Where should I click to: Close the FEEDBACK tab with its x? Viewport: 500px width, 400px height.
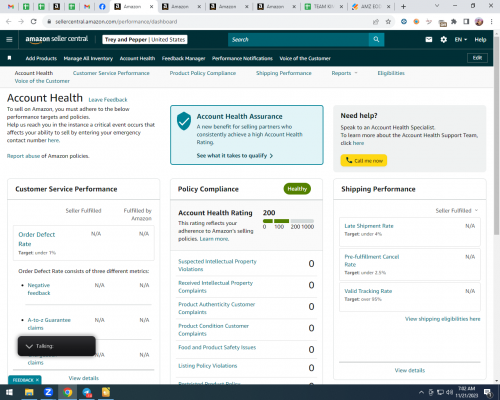pyautogui.click(x=37, y=380)
